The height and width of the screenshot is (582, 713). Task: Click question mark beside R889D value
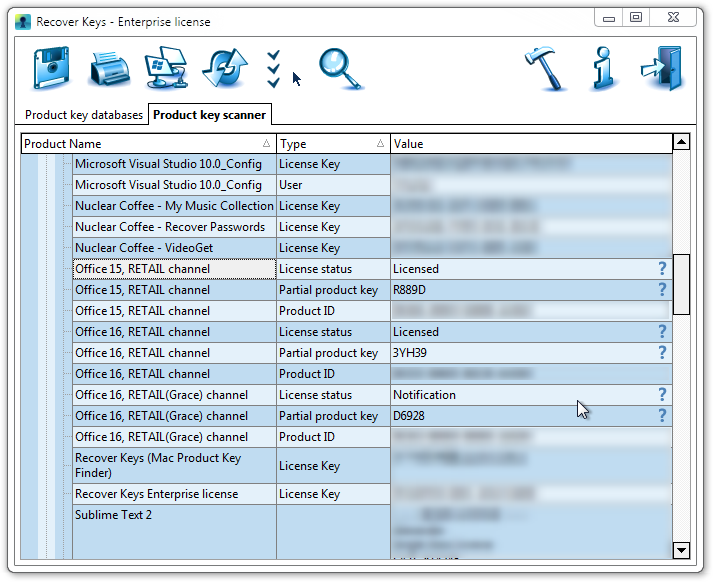click(x=662, y=289)
